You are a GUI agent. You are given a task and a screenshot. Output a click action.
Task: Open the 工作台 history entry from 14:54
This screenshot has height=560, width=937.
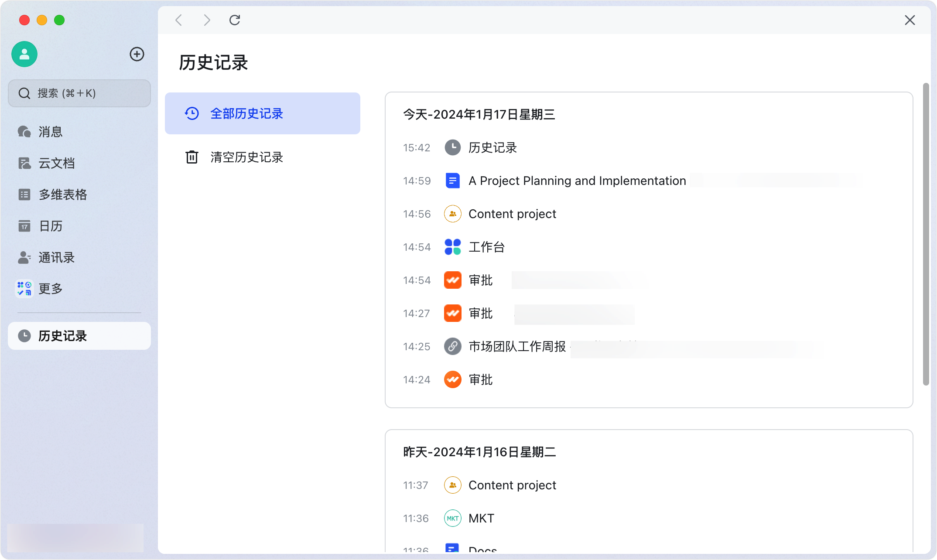(486, 247)
